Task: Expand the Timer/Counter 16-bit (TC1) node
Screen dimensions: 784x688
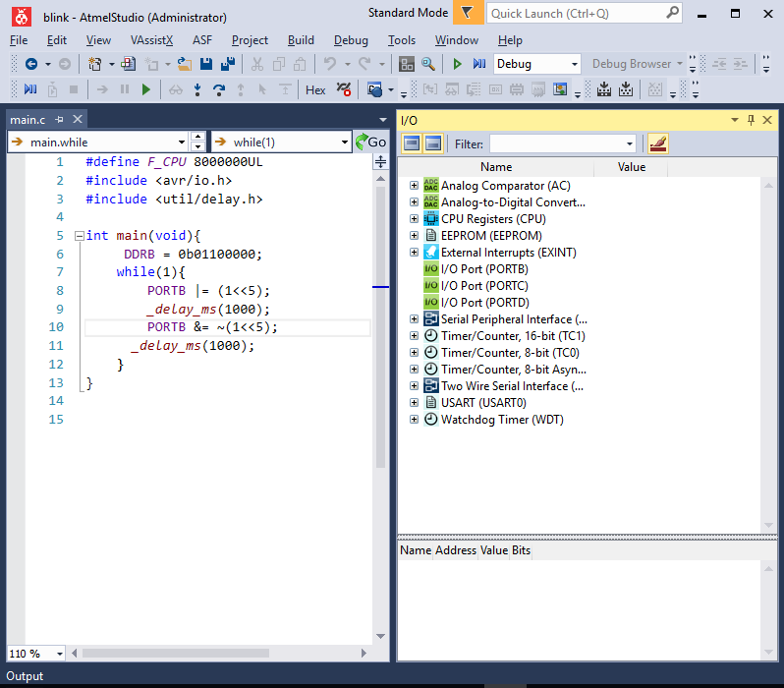Action: coord(414,336)
